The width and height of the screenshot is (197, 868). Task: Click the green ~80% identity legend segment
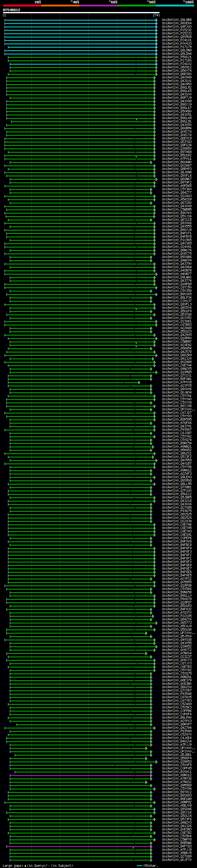tap(137, 6)
